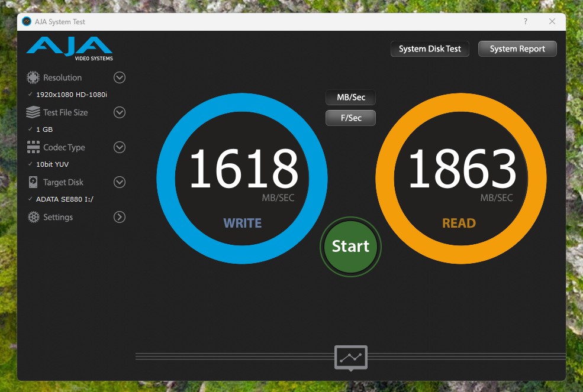Expand the Resolution dropdown arrow
Viewport: 583px width, 392px height.
tap(120, 77)
